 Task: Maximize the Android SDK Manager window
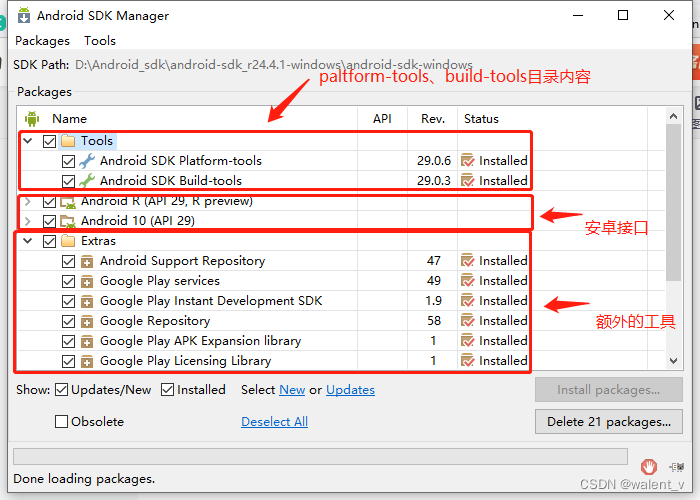[x=623, y=15]
